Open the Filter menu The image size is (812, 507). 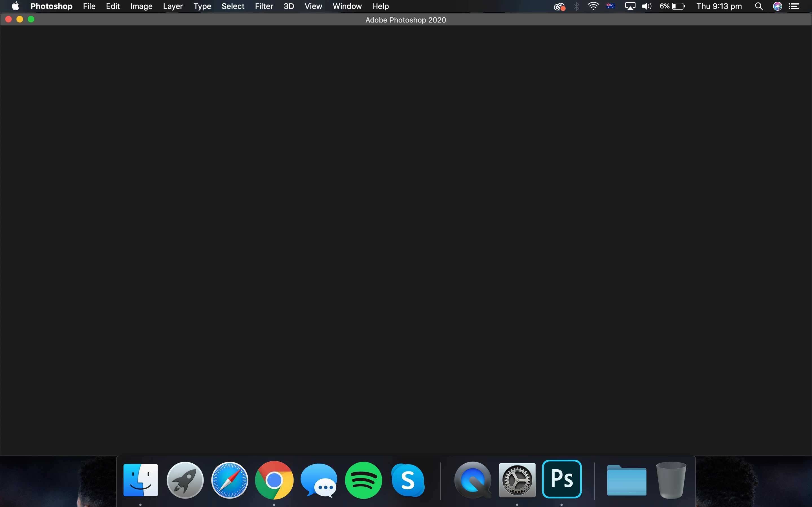(x=264, y=6)
